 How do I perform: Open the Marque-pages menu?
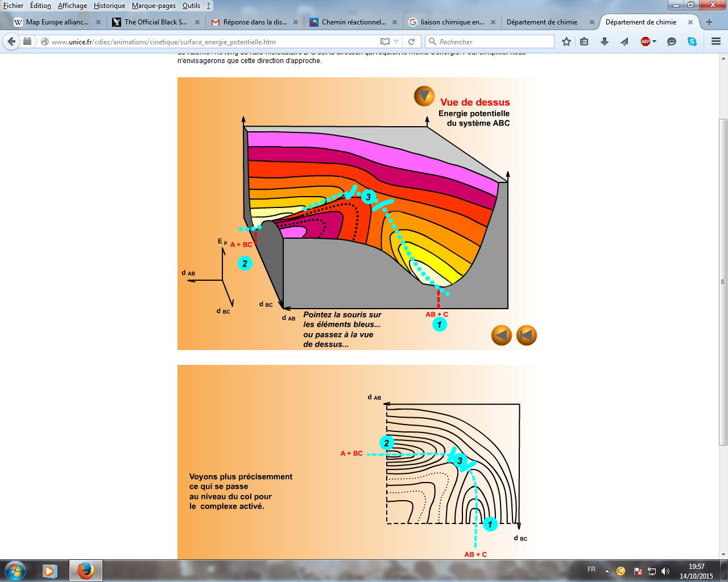pos(154,6)
